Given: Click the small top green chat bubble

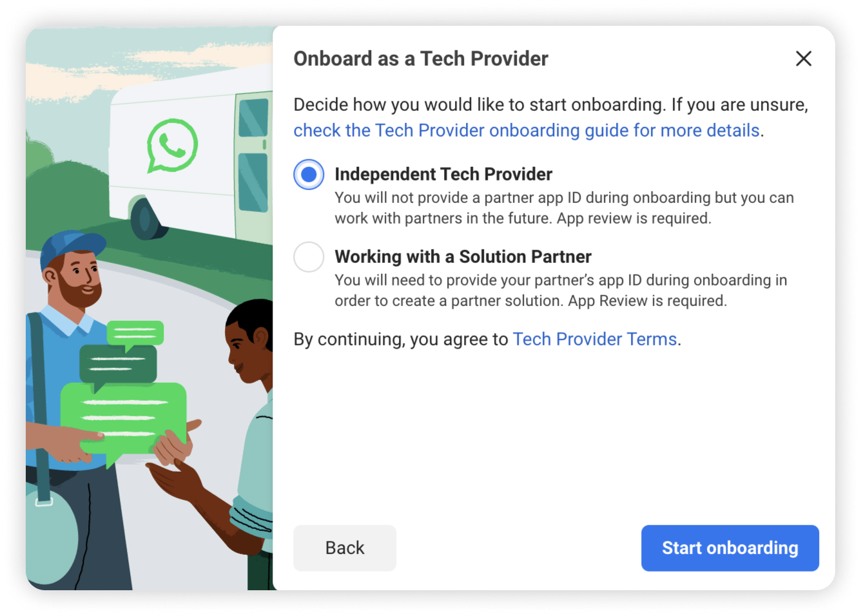Looking at the screenshot, I should click(x=135, y=334).
